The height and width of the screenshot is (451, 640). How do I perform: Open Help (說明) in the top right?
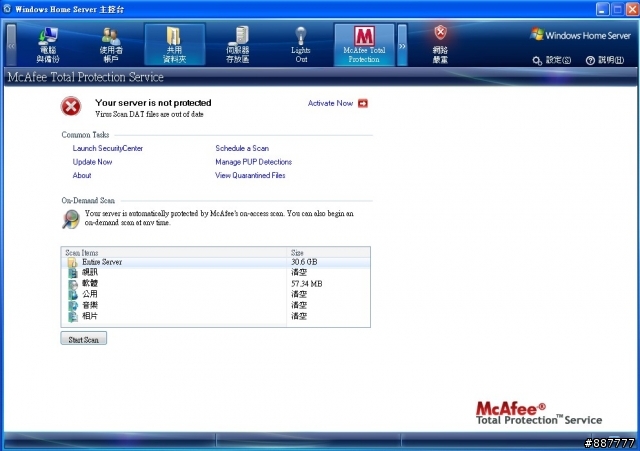tap(604, 60)
